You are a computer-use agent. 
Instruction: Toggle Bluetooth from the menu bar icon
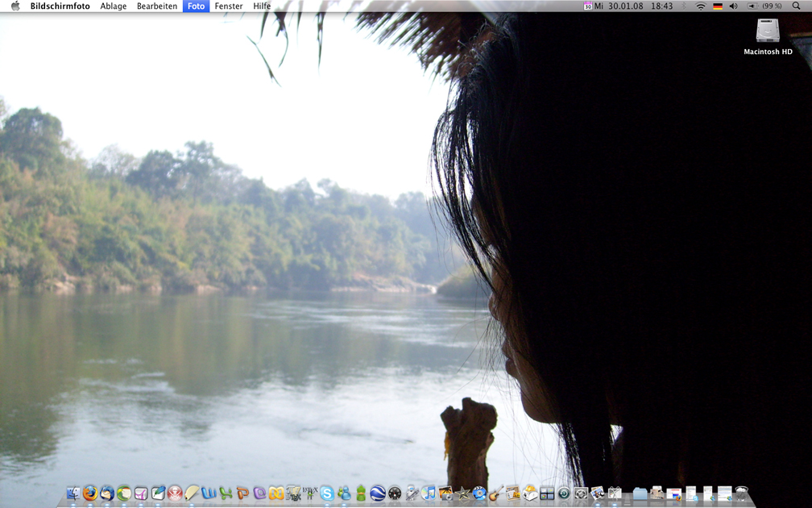pyautogui.click(x=684, y=6)
